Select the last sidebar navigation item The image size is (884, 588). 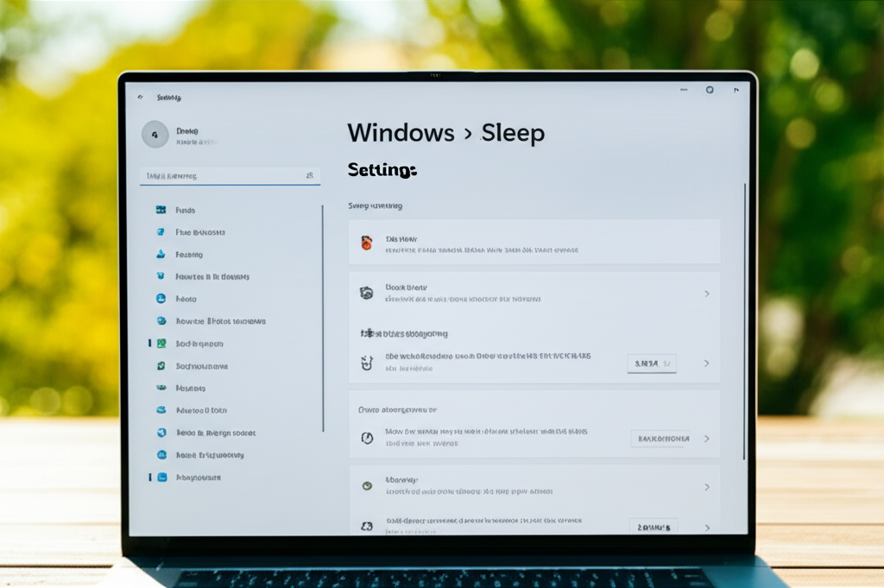coord(198,477)
